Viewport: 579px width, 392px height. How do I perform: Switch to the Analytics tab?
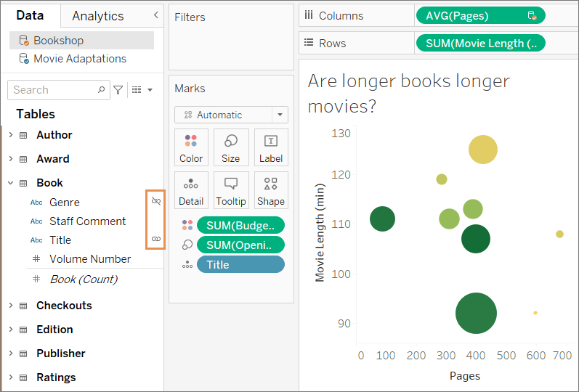tap(98, 16)
